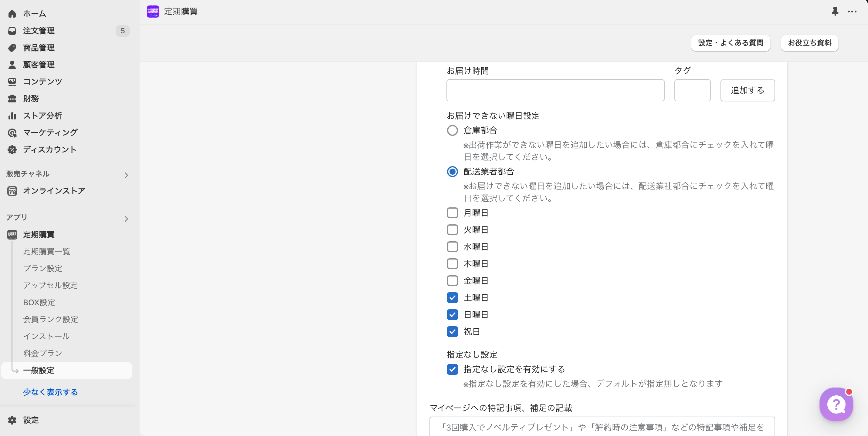Pin the app with pin icon
The width and height of the screenshot is (868, 436).
point(835,12)
